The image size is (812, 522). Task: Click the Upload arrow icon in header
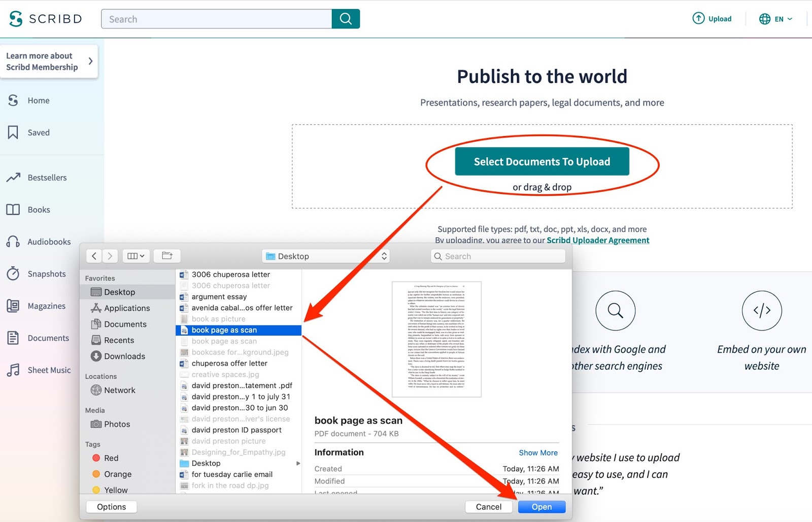click(699, 19)
